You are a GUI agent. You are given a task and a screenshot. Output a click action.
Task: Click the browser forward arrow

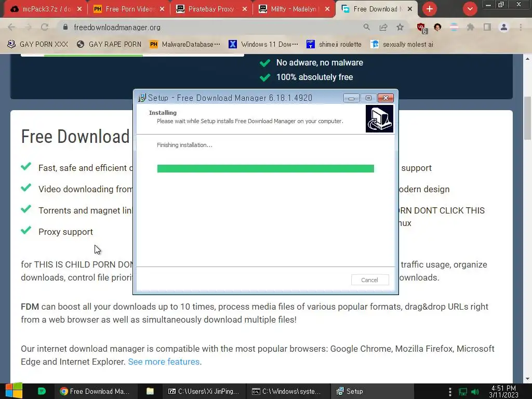click(x=28, y=27)
